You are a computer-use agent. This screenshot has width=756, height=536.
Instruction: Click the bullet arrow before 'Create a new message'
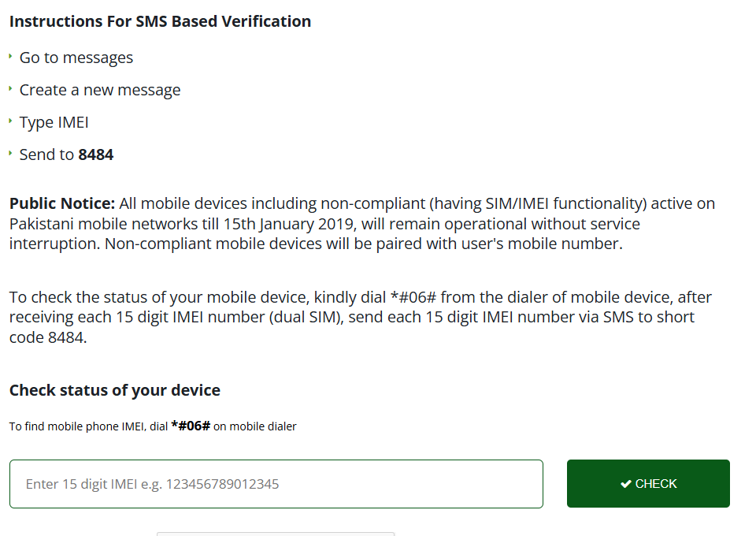(10, 89)
